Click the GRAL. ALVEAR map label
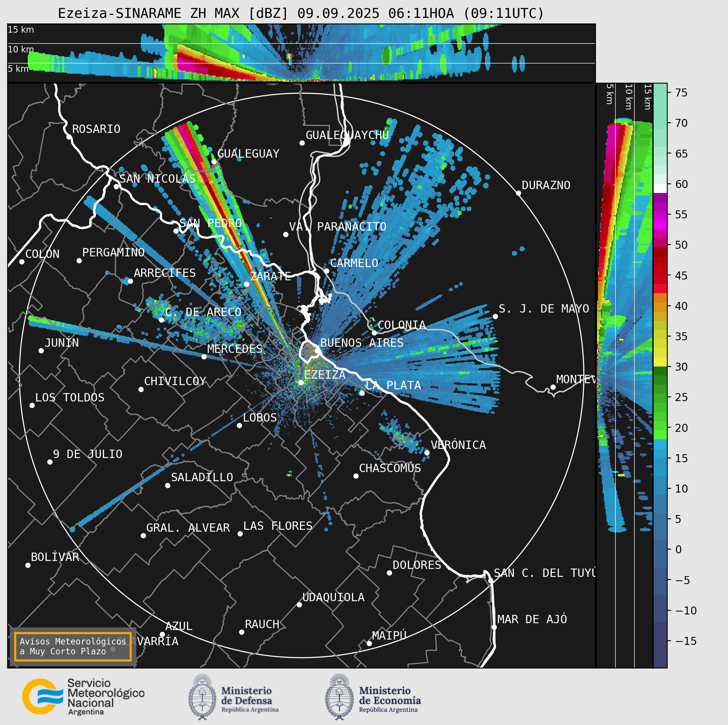The image size is (728, 725). tap(188, 528)
